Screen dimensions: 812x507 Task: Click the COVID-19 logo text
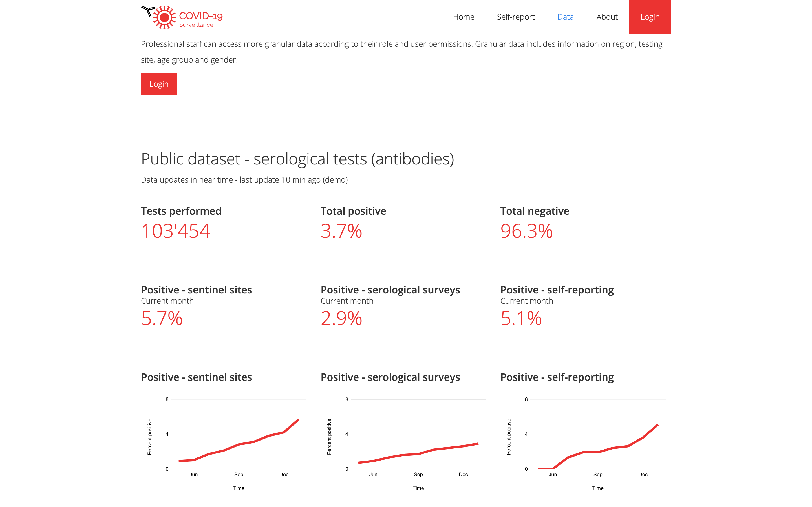(x=201, y=16)
